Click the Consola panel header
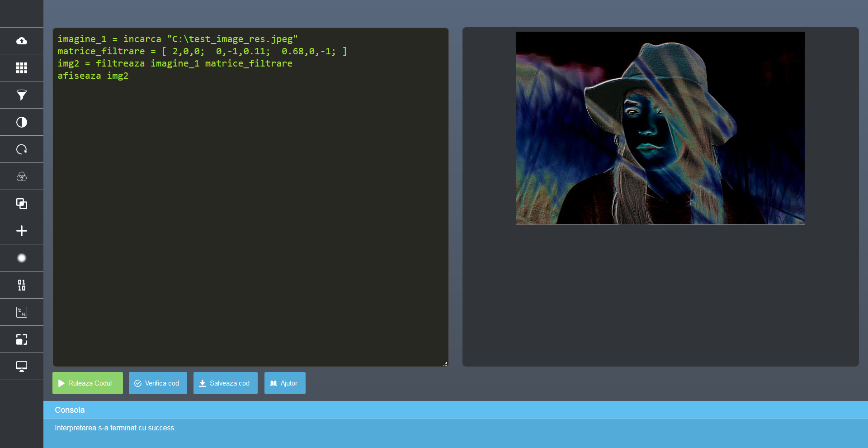 pos(456,410)
